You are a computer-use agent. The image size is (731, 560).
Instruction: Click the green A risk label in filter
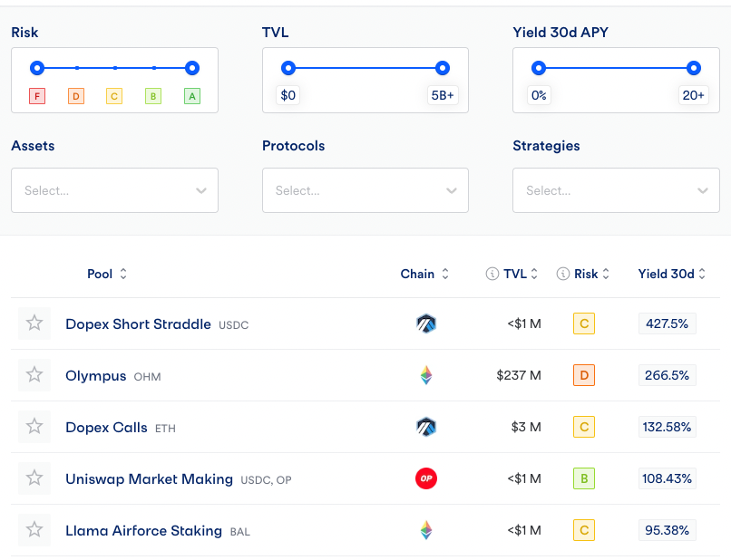point(192,96)
